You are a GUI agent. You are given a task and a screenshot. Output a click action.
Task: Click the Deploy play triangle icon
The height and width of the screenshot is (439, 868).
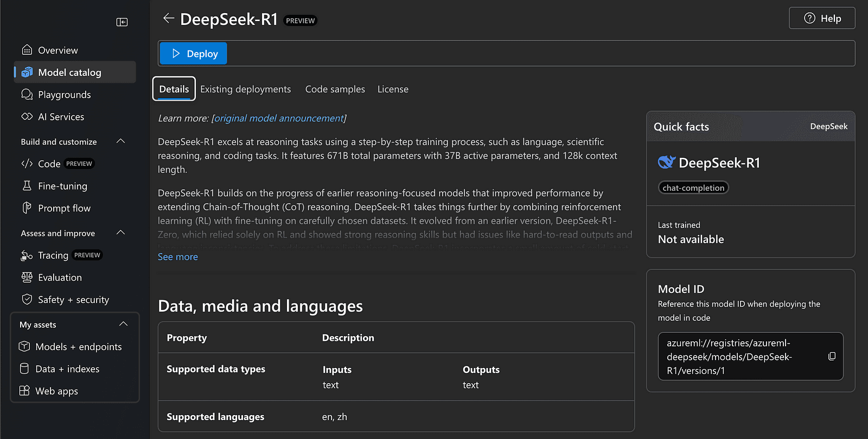pyautogui.click(x=176, y=54)
